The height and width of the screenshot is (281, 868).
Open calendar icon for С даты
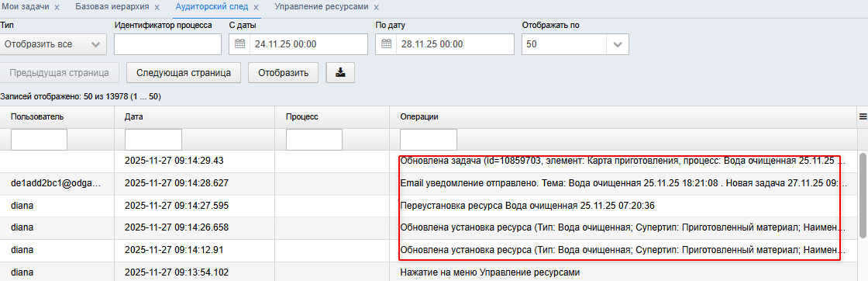click(x=239, y=44)
